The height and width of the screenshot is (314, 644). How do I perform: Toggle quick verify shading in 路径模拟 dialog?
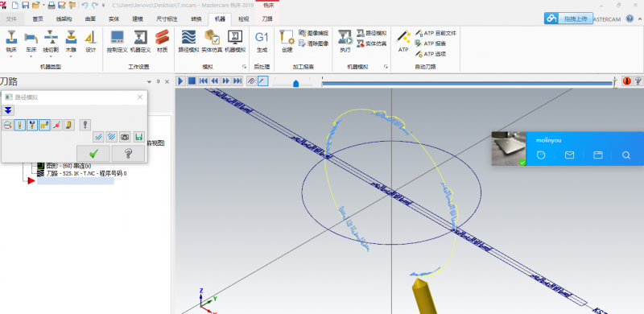coord(69,125)
